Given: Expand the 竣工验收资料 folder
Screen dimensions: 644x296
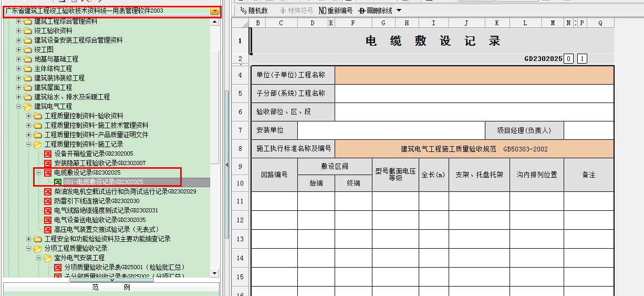Looking at the screenshot, I should [x=19, y=30].
